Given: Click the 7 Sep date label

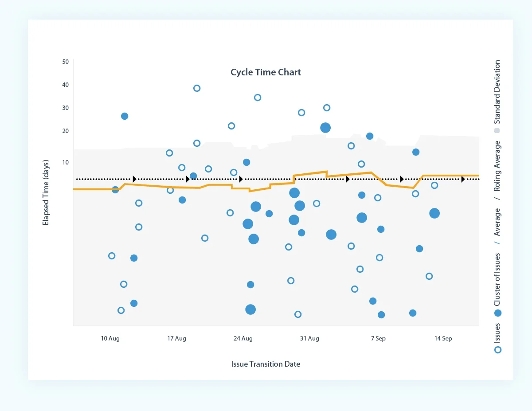Looking at the screenshot, I should tap(378, 338).
